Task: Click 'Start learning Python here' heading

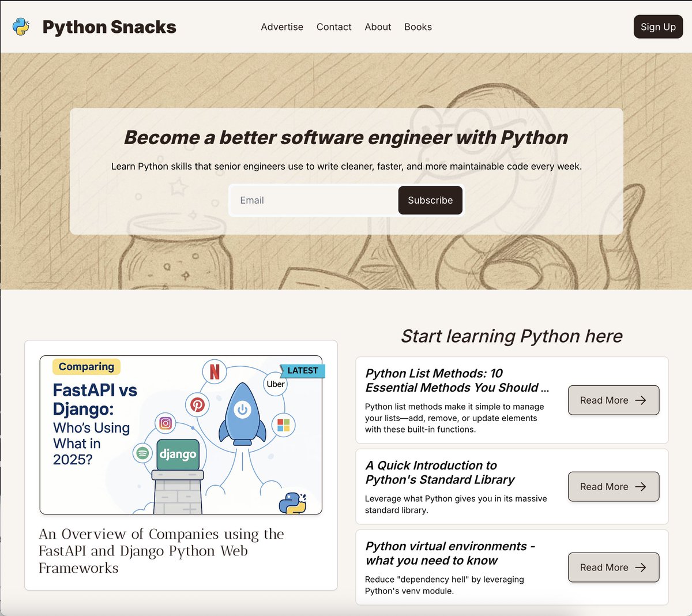Action: tap(512, 336)
